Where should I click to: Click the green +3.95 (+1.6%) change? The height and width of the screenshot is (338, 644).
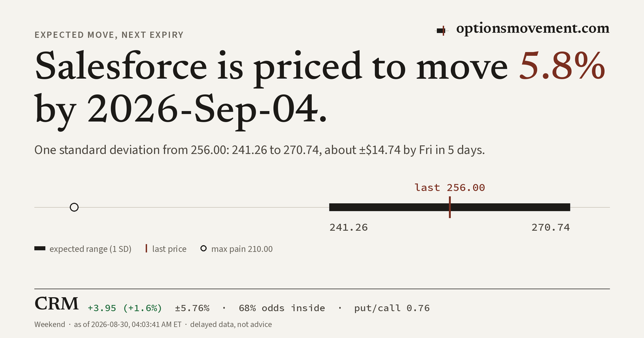coord(125,308)
